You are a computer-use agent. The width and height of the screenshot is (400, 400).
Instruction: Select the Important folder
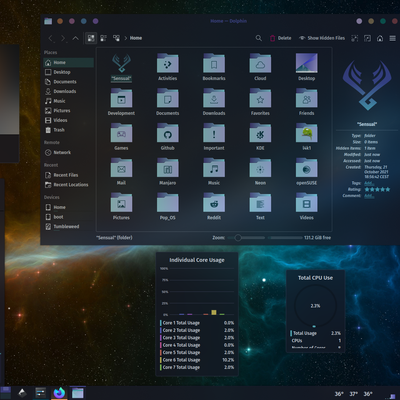click(214, 133)
